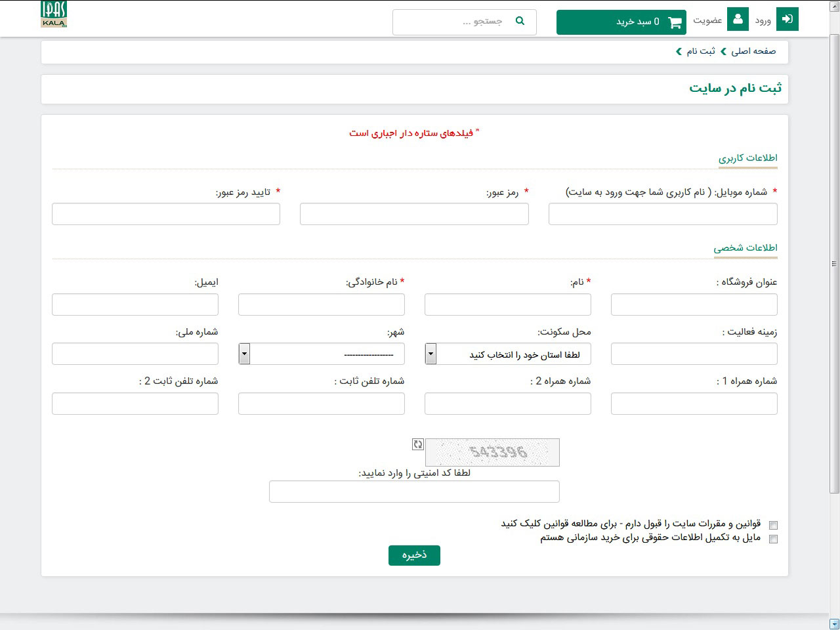This screenshot has width=840, height=630.
Task: Open the عضویت membership link
Action: click(707, 20)
